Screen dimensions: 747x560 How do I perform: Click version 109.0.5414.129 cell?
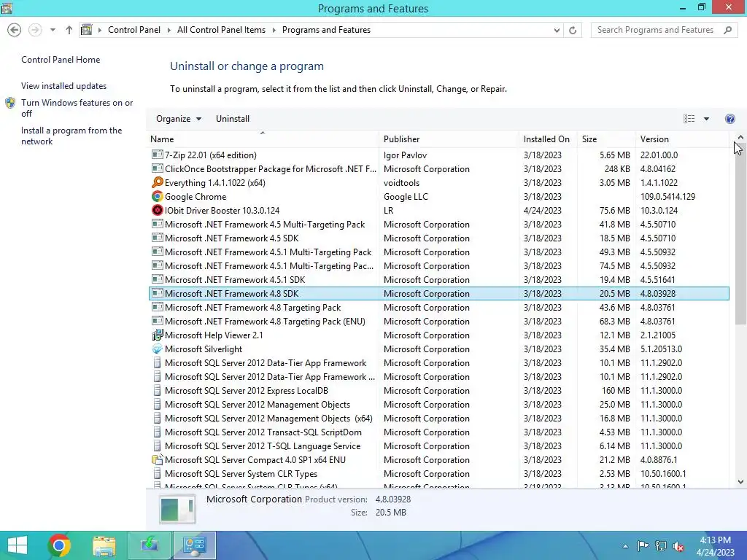point(667,196)
